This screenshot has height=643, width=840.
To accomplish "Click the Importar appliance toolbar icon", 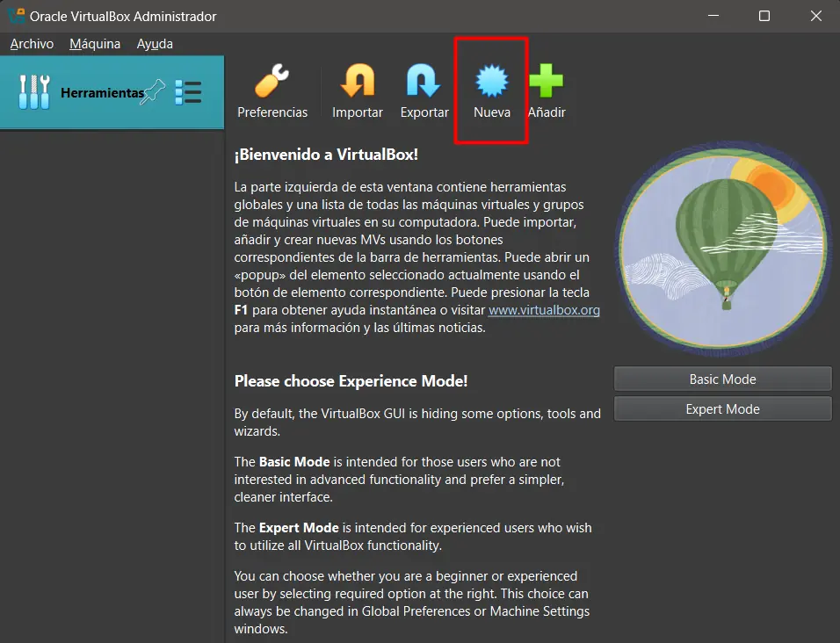I will 357,90.
